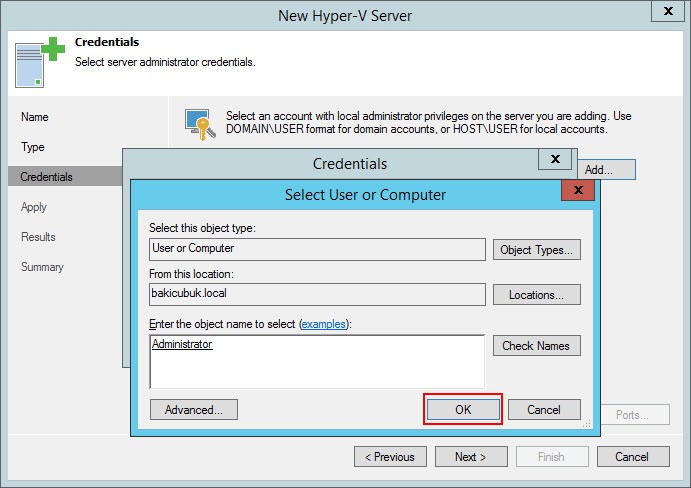
Task: Add a new credential with Add...
Action: [606, 170]
